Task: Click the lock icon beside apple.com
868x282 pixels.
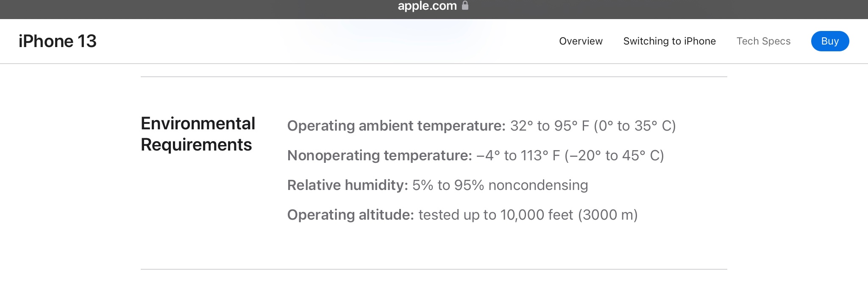Action: [x=465, y=6]
